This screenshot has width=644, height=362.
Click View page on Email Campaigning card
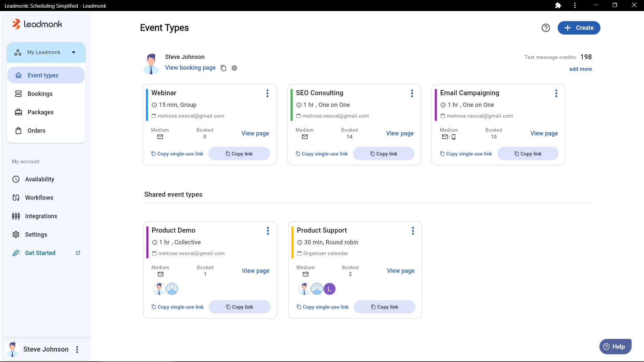tap(544, 133)
